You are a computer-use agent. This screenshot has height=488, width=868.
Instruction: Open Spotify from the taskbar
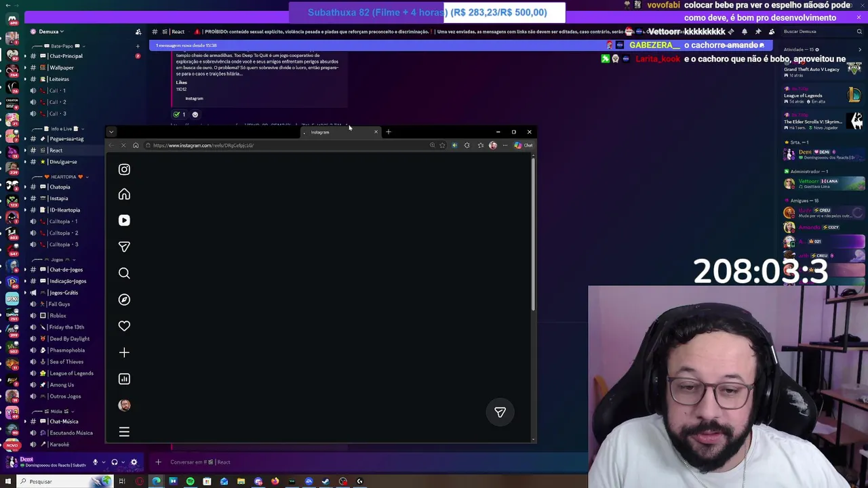click(190, 481)
